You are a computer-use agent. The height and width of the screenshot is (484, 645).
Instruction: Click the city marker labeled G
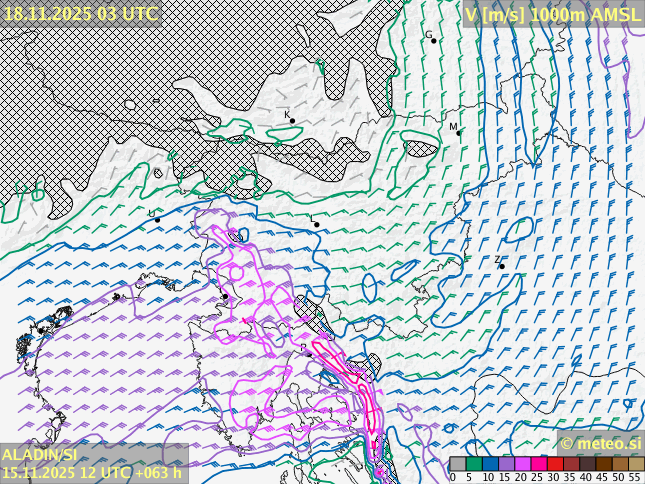[434, 40]
